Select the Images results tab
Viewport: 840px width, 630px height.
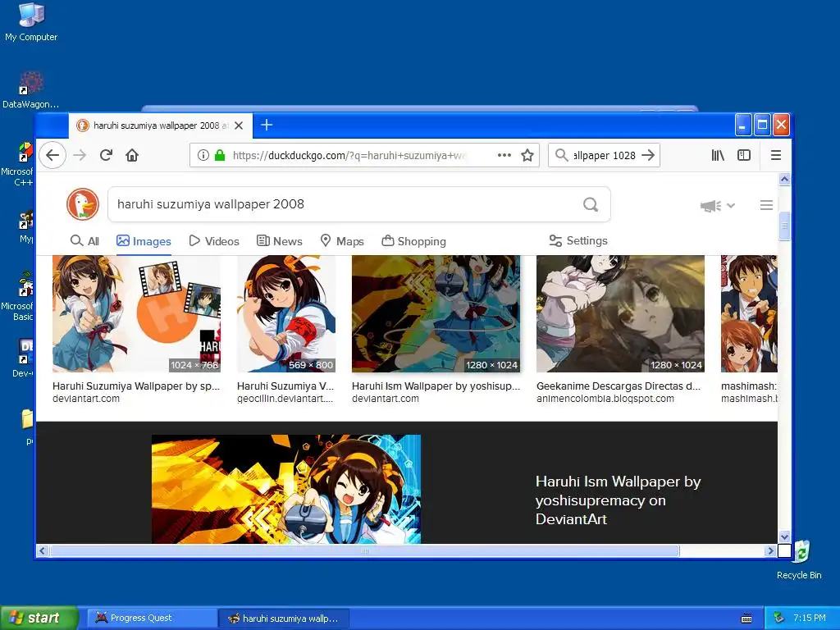pyautogui.click(x=144, y=241)
